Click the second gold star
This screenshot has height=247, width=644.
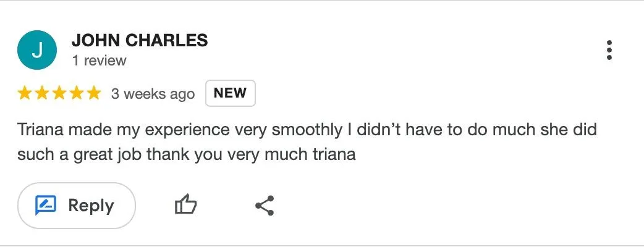(42, 93)
